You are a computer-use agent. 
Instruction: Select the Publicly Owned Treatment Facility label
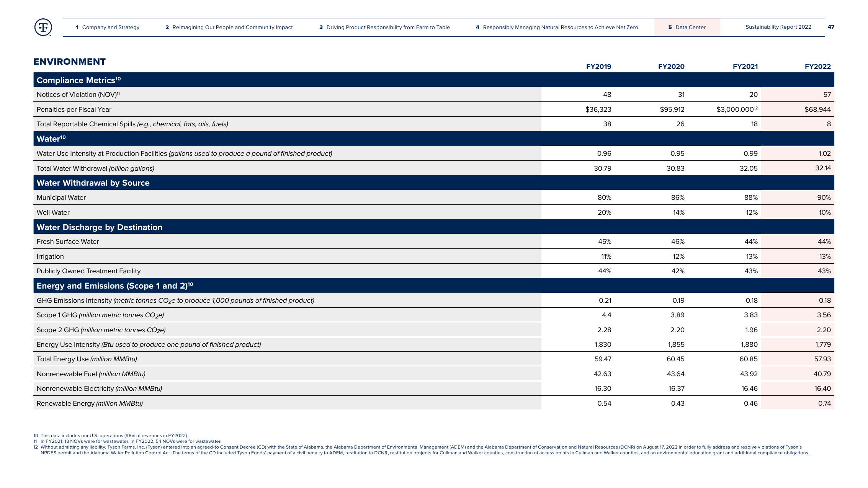[x=88, y=271]
